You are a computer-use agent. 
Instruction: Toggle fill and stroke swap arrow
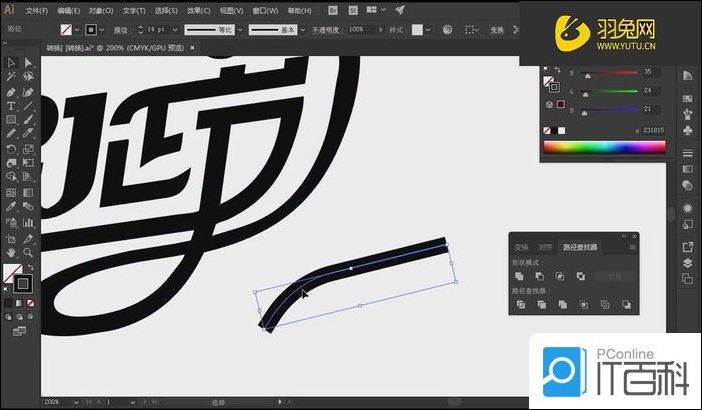[x=29, y=268]
